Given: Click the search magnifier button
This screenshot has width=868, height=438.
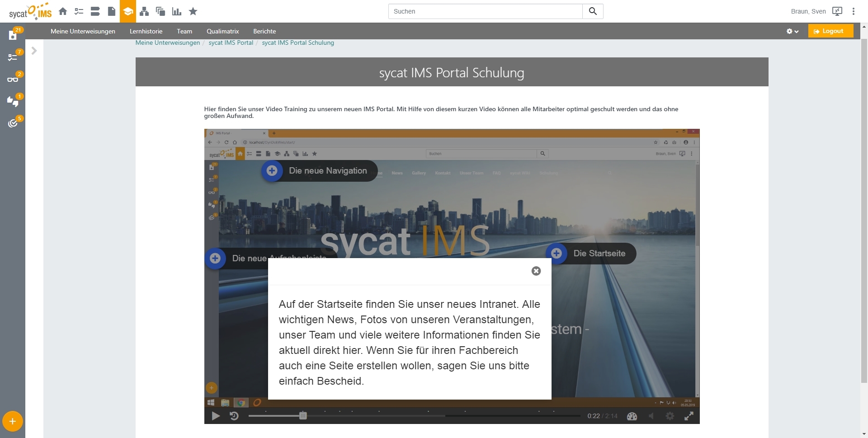Looking at the screenshot, I should click(593, 11).
